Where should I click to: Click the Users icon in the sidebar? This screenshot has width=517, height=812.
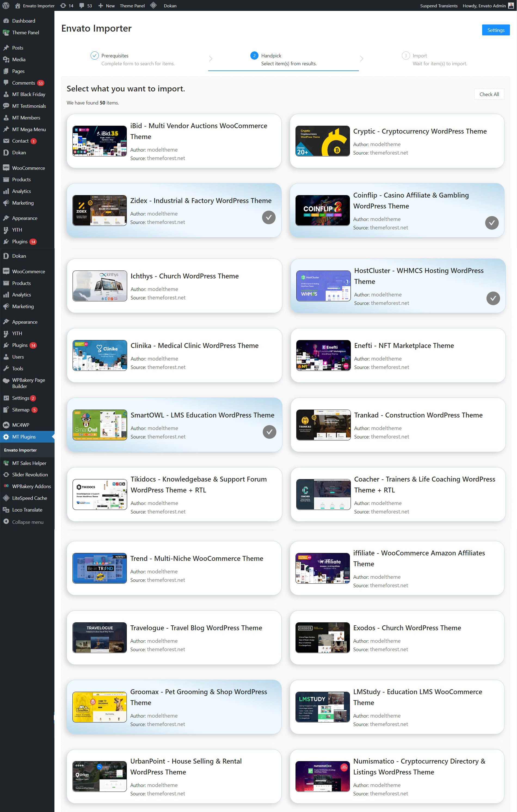6,357
